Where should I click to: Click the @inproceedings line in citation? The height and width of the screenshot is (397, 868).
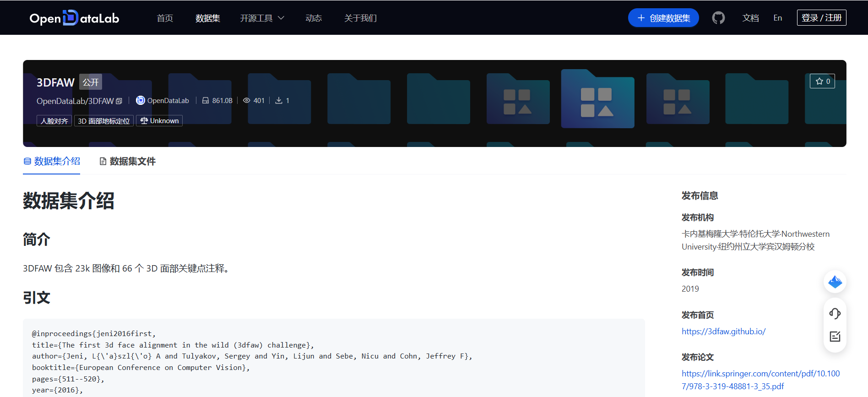[x=94, y=333]
